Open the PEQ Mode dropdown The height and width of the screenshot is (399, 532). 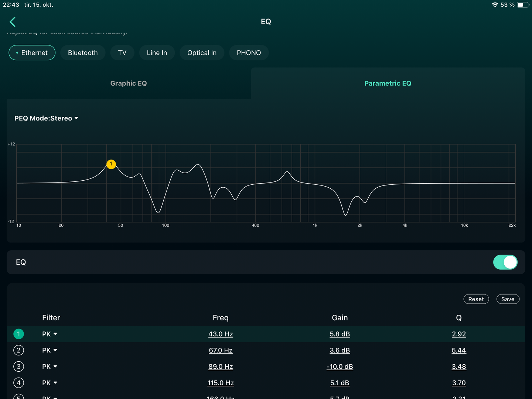[46, 118]
